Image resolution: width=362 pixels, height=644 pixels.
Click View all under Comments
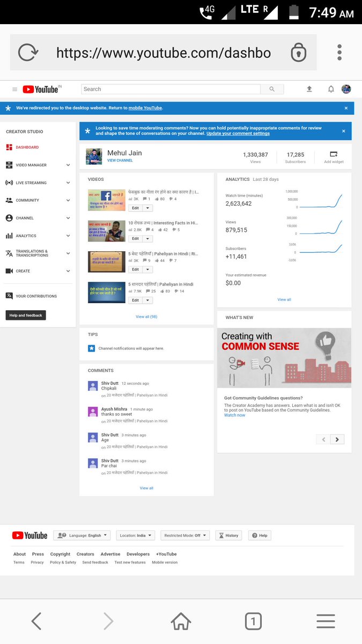pos(146,488)
